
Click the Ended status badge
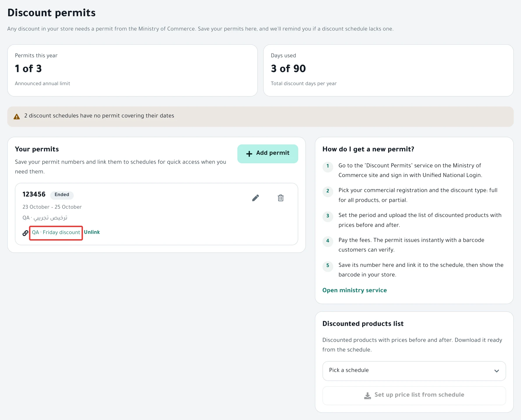[x=62, y=195]
